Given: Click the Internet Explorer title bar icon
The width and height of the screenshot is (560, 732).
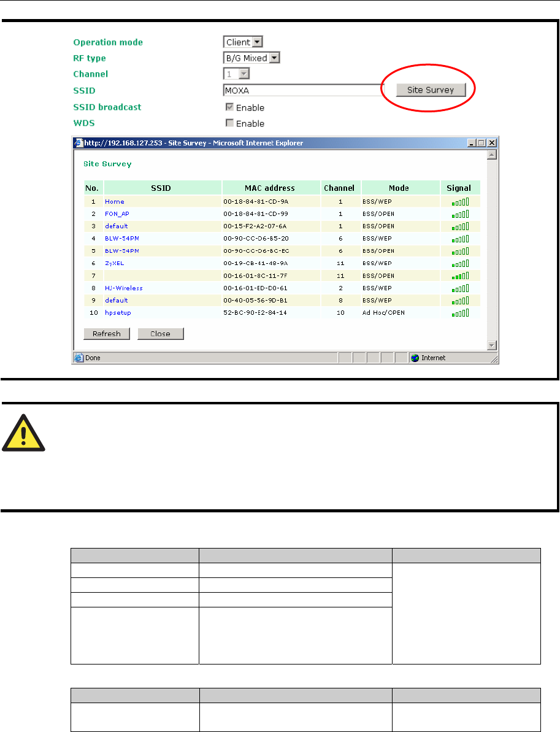Looking at the screenshot, I should point(79,143).
